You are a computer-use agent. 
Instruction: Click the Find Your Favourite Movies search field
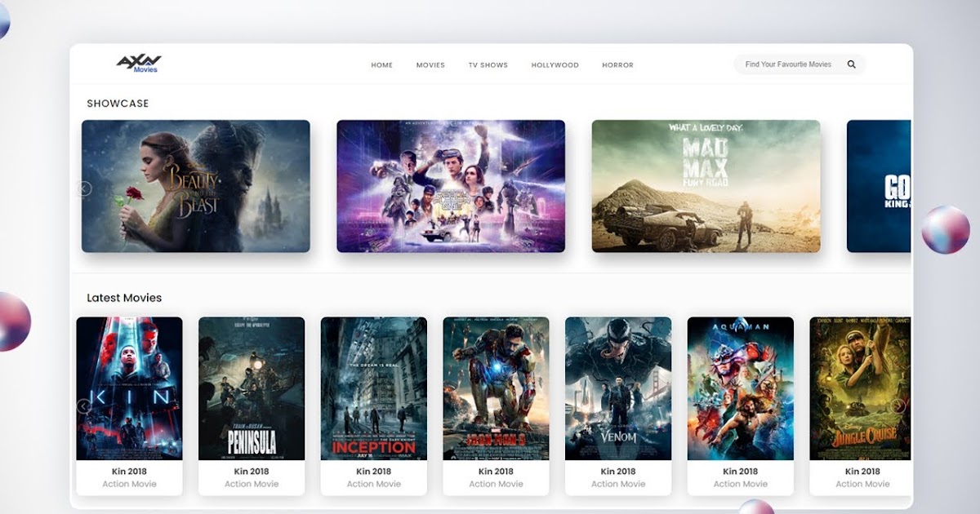point(786,64)
